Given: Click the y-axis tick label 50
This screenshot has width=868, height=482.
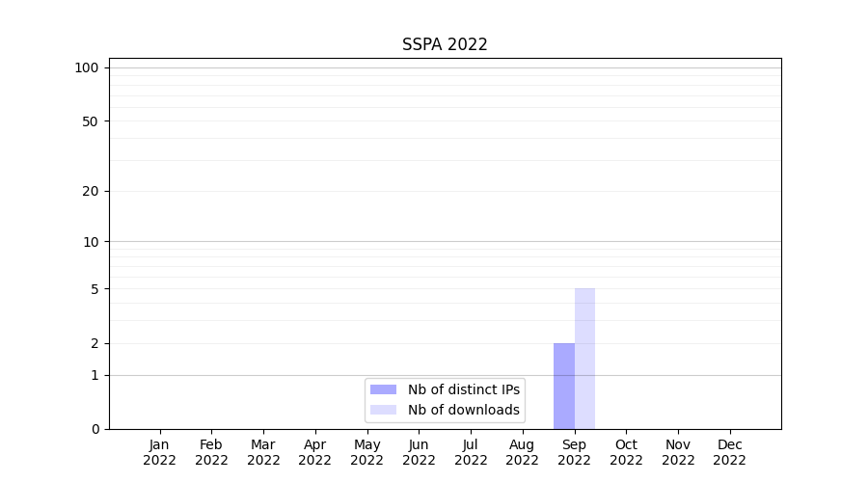Looking at the screenshot, I should 91,121.
